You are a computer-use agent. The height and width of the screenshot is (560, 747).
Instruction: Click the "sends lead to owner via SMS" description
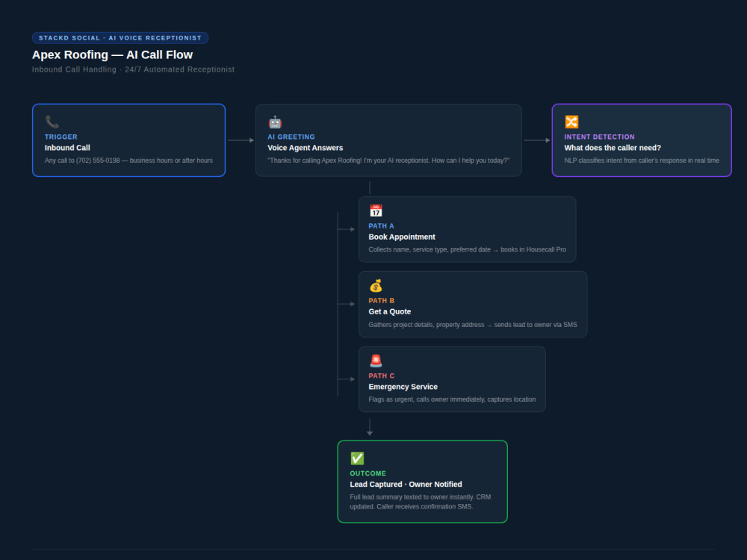coord(473,325)
